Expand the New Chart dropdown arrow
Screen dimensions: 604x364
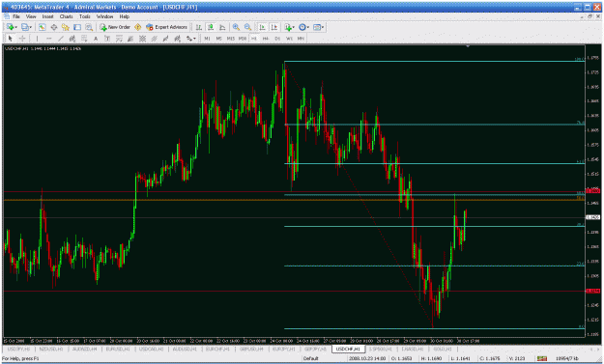coord(15,27)
